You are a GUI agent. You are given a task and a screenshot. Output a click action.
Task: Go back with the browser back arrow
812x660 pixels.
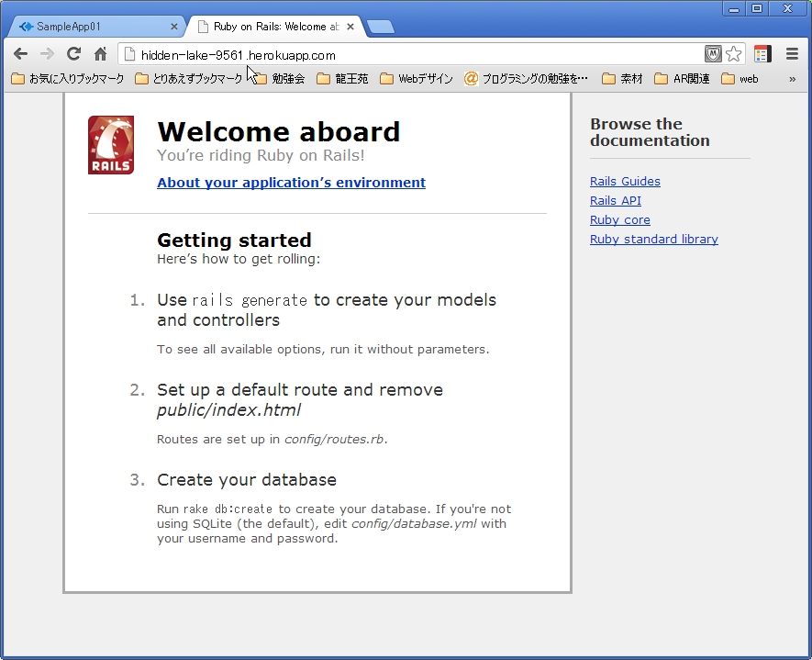click(x=21, y=54)
